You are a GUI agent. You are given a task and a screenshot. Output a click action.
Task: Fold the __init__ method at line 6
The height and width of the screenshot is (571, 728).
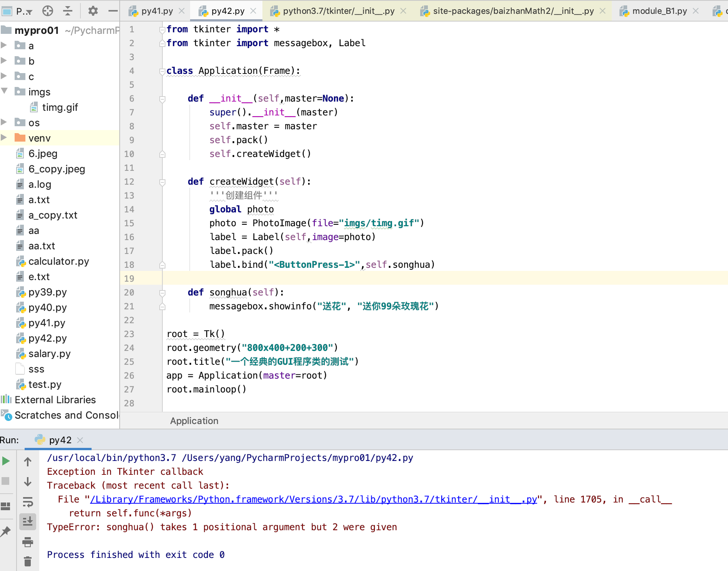(x=162, y=99)
